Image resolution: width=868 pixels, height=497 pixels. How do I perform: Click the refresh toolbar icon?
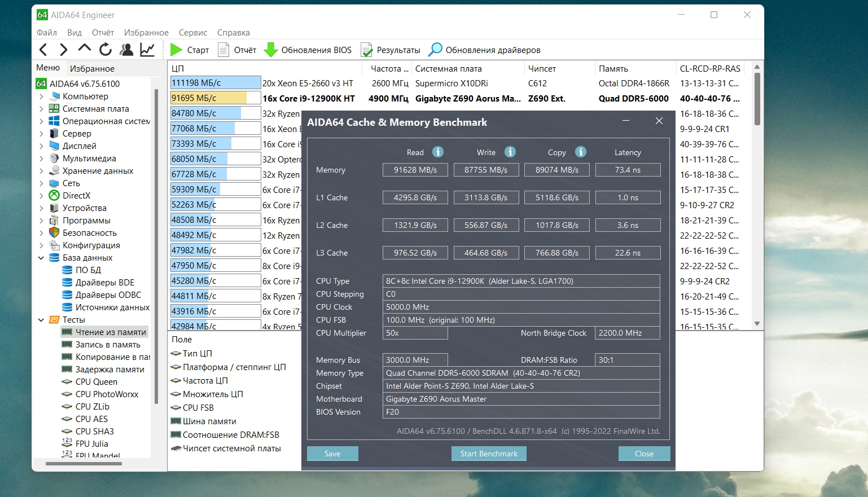(106, 50)
